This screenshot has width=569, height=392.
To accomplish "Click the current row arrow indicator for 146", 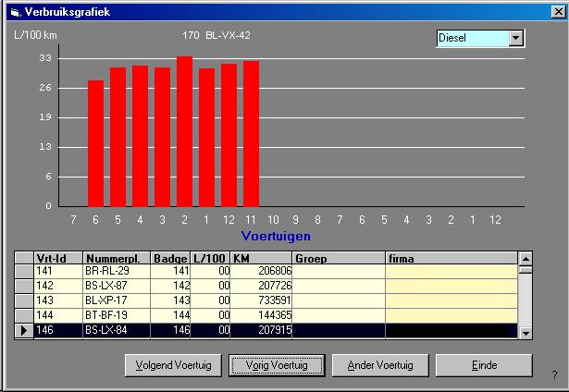I will 24,329.
